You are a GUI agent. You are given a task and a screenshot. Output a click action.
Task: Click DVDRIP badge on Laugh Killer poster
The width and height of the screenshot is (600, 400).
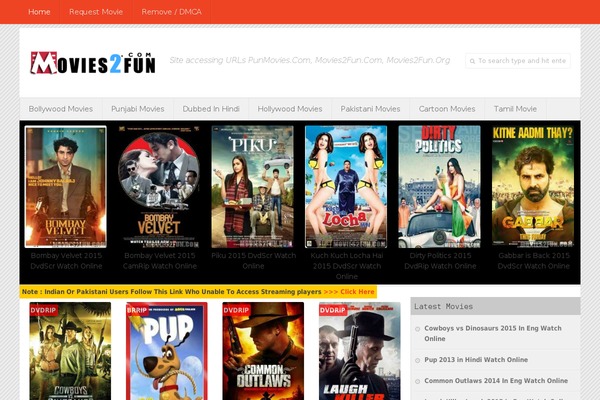(333, 310)
